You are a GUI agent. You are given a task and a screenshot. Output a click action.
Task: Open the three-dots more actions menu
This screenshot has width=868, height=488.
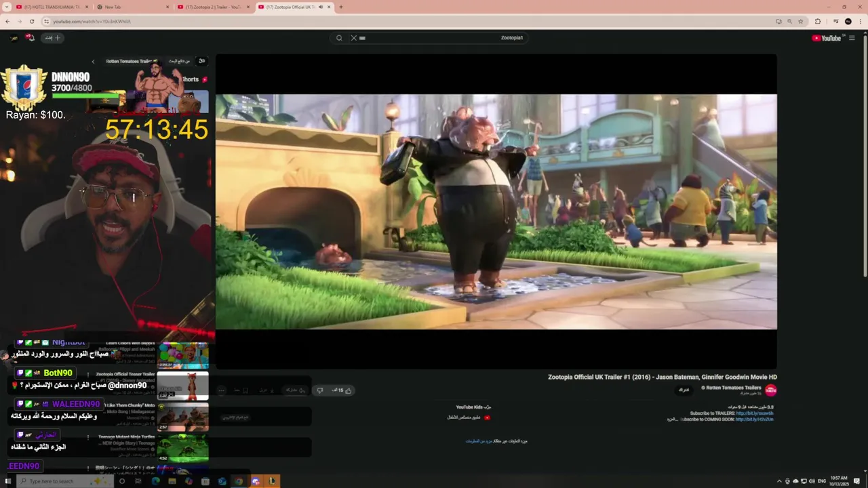[x=222, y=390]
